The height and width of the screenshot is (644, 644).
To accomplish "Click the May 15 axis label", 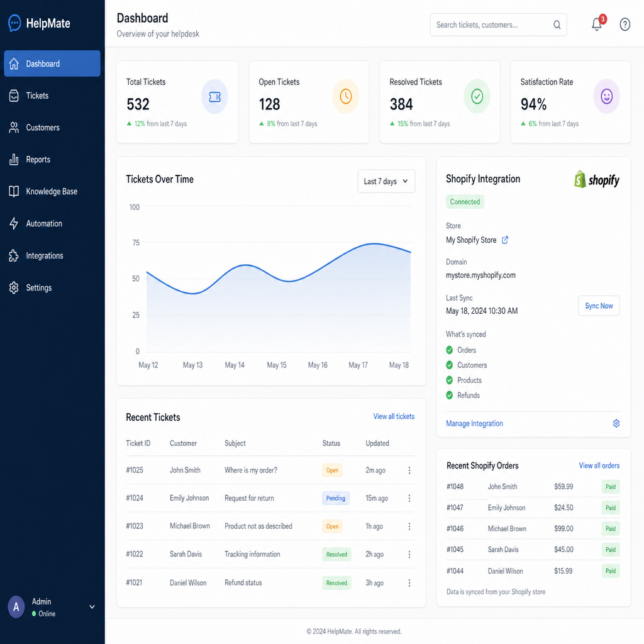I will [277, 365].
